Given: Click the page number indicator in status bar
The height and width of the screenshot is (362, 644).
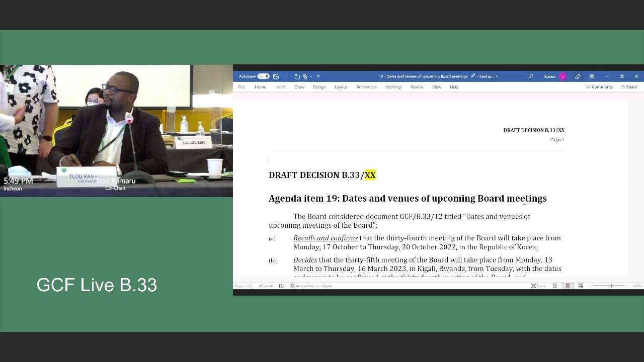Looking at the screenshot, I should pos(243,286).
